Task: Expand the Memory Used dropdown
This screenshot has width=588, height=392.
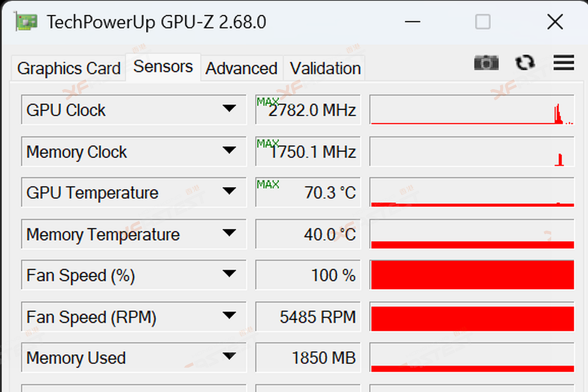Action: (x=229, y=357)
